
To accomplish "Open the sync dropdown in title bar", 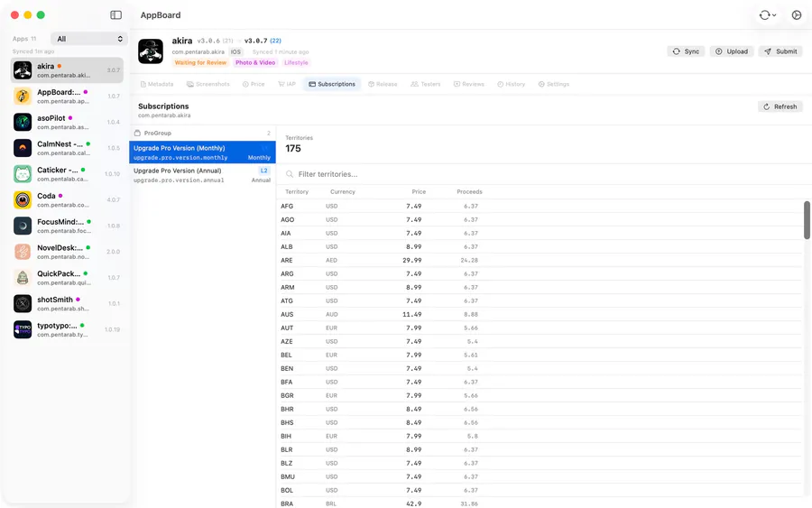I will point(768,15).
